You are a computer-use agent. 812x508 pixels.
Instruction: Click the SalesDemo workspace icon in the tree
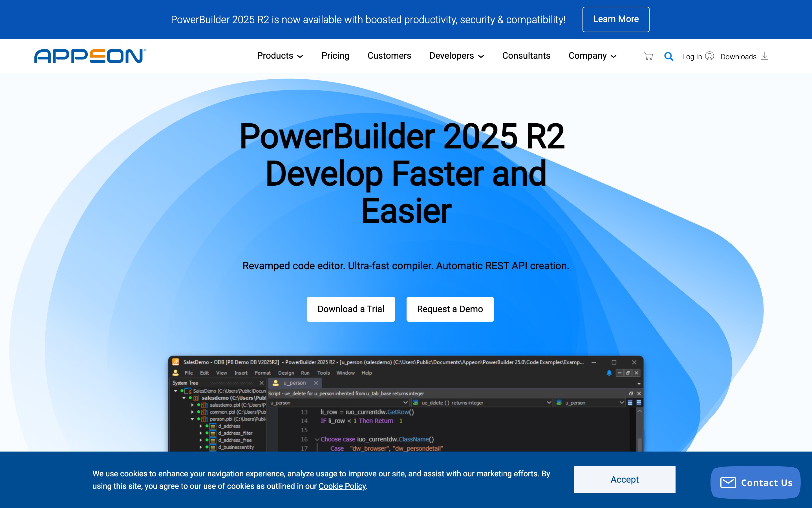[188, 391]
